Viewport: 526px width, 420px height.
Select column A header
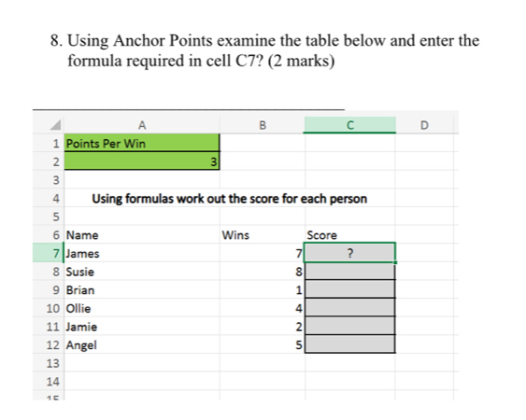(142, 125)
